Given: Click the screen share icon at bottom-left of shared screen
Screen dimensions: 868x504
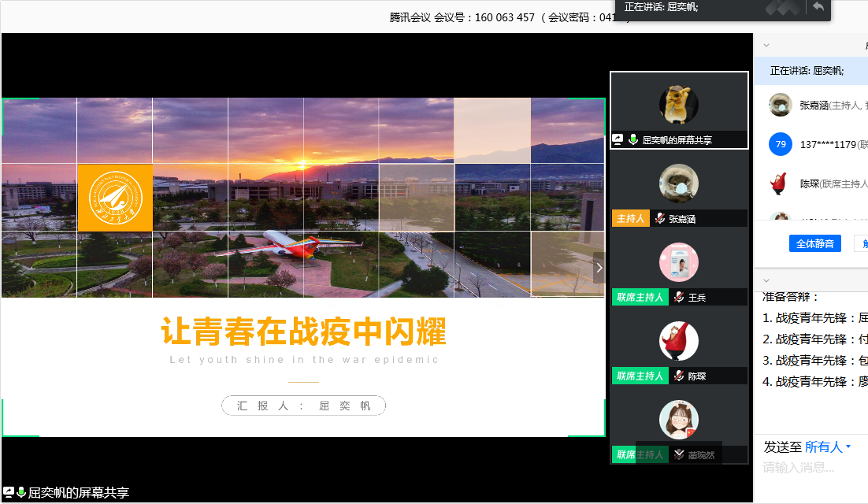Looking at the screenshot, I should click(x=9, y=492).
